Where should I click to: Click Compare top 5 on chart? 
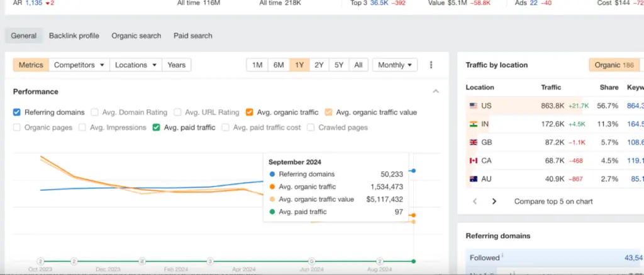[553, 202]
